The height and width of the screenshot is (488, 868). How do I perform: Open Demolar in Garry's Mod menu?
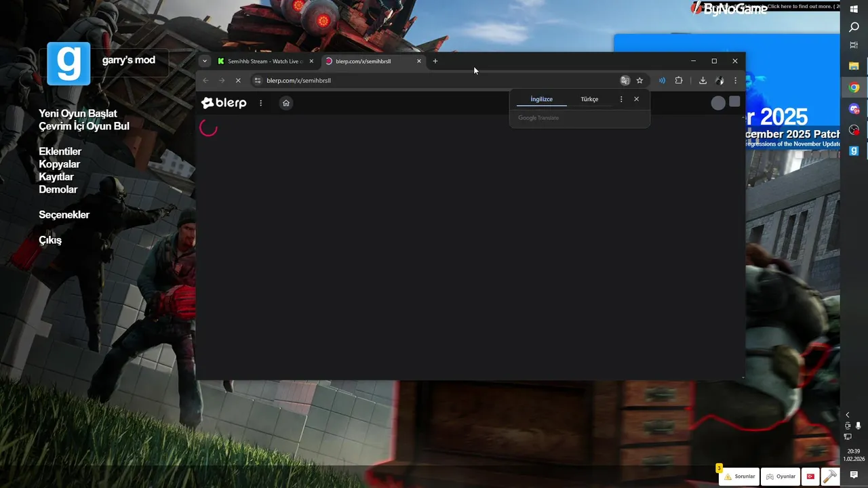pyautogui.click(x=58, y=189)
